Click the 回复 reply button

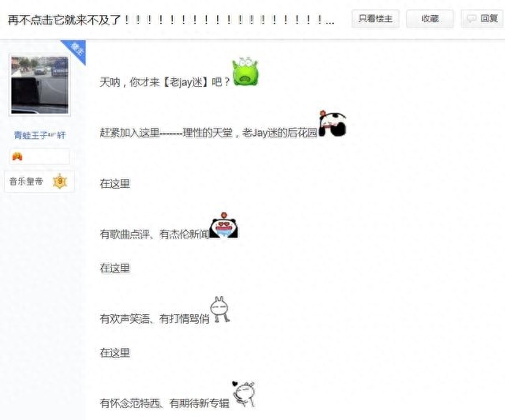(482, 19)
